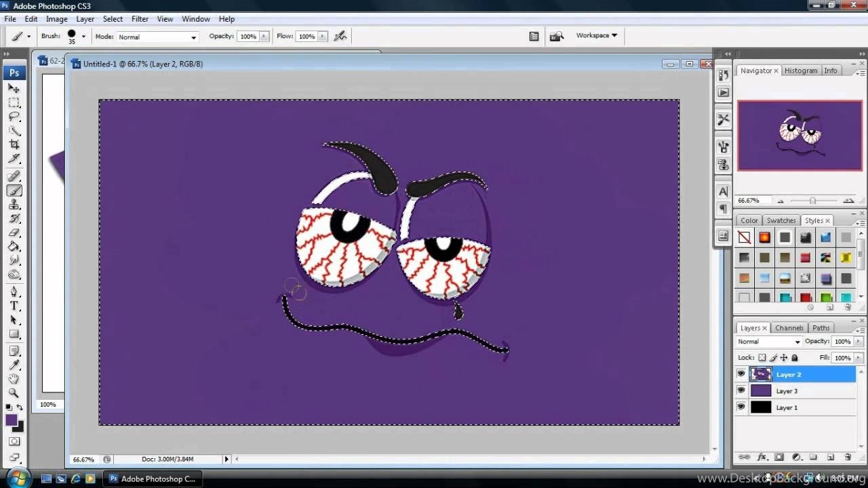The width and height of the screenshot is (868, 488).
Task: Open the brush Opacity slider arrow
Action: pos(264,37)
